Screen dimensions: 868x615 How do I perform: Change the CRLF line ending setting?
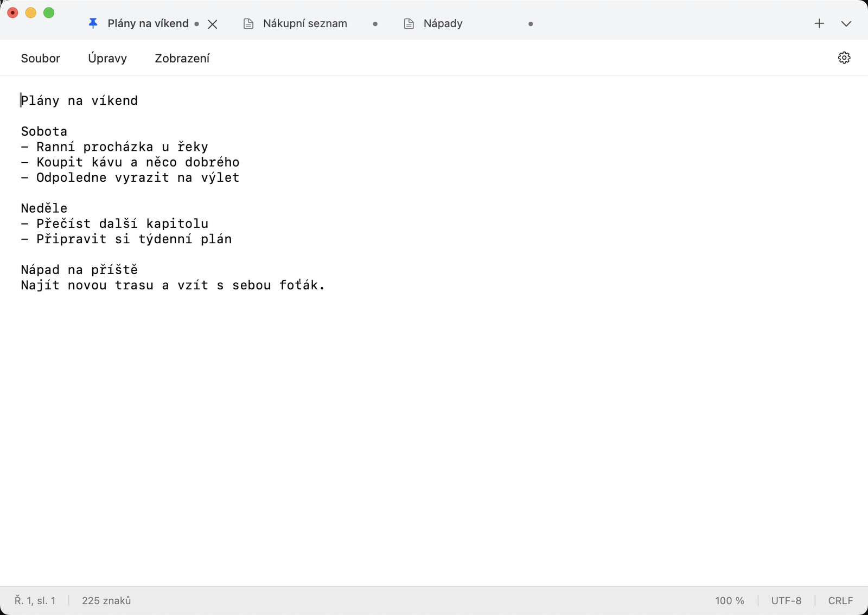[840, 600]
